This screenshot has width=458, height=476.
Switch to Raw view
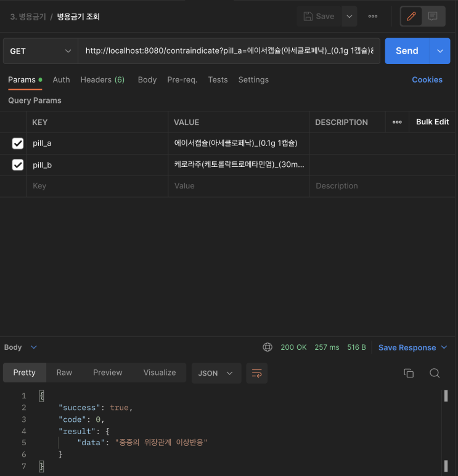(x=65, y=373)
